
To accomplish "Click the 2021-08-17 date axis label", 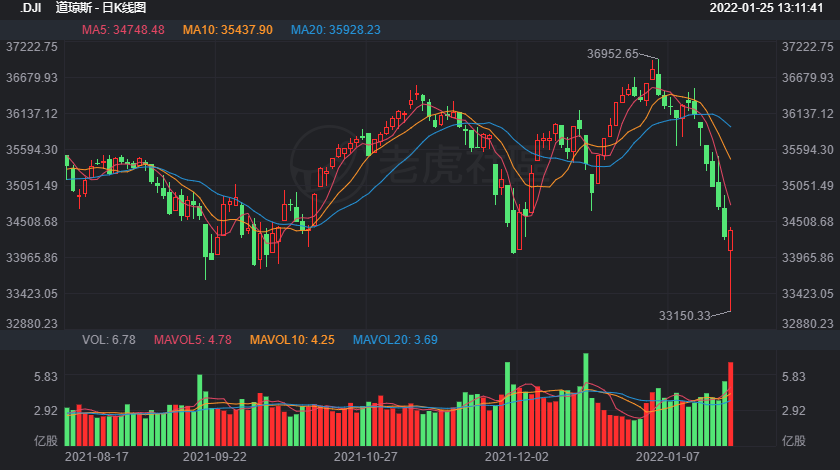I will pos(96,457).
